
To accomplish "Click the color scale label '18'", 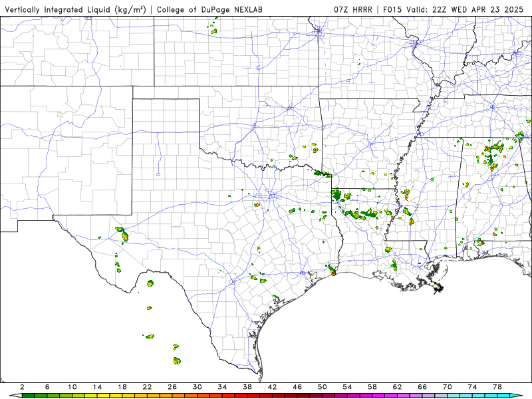I will (122, 387).
